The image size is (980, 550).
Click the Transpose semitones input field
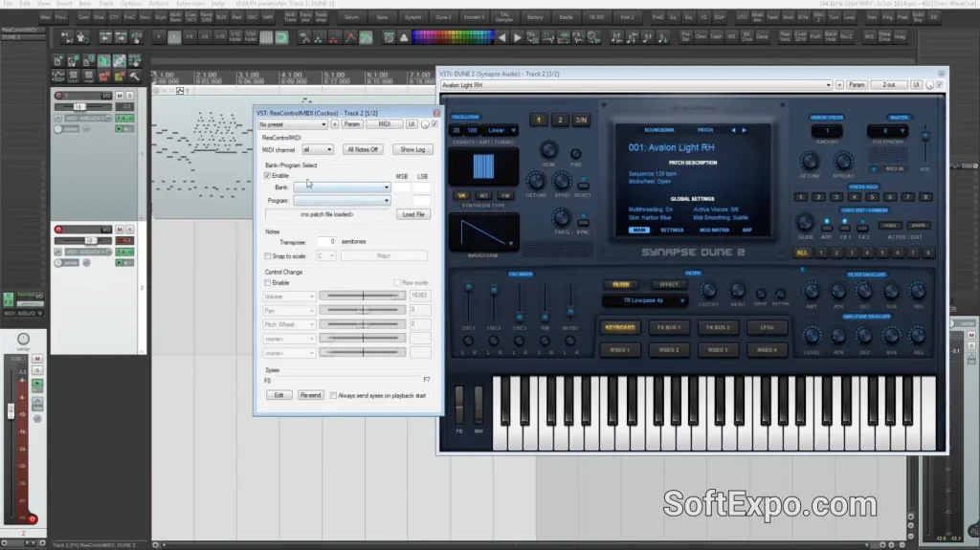tap(325, 242)
